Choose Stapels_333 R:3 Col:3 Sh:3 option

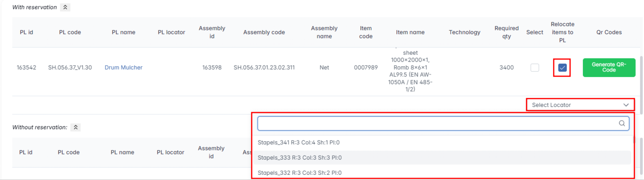[299, 158]
